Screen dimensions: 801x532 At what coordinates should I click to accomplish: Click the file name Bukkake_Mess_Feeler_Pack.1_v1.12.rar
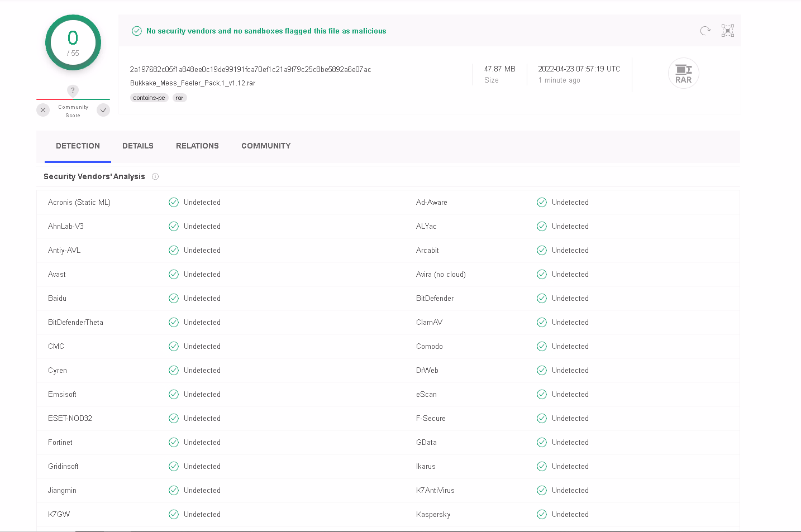193,83
